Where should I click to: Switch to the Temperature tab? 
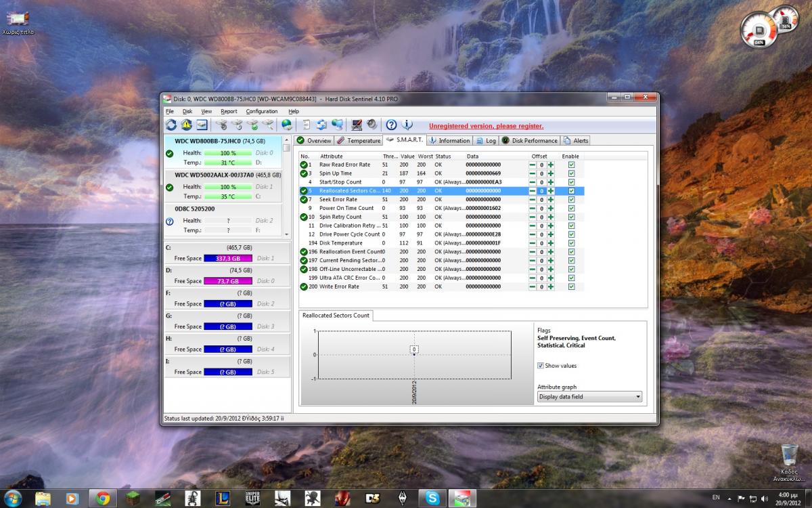coord(359,140)
